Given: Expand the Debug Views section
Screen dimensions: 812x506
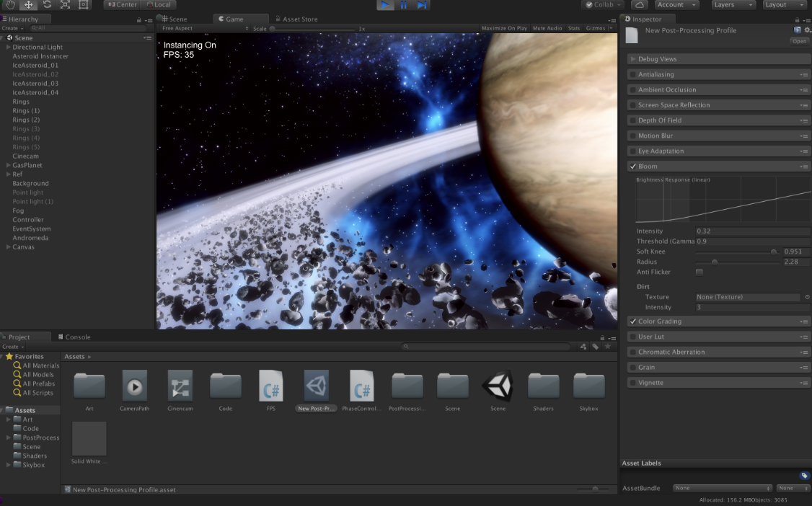Looking at the screenshot, I should point(632,59).
